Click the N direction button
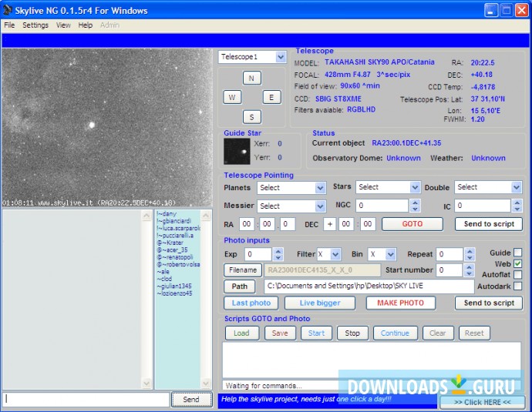Viewport: 532px width, 412px height. pyautogui.click(x=252, y=78)
